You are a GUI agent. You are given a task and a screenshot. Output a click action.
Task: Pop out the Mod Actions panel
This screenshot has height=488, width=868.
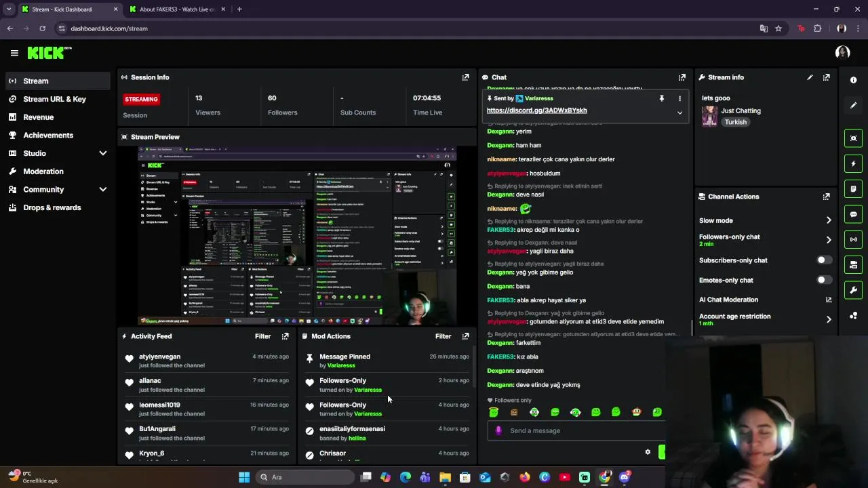(x=465, y=336)
